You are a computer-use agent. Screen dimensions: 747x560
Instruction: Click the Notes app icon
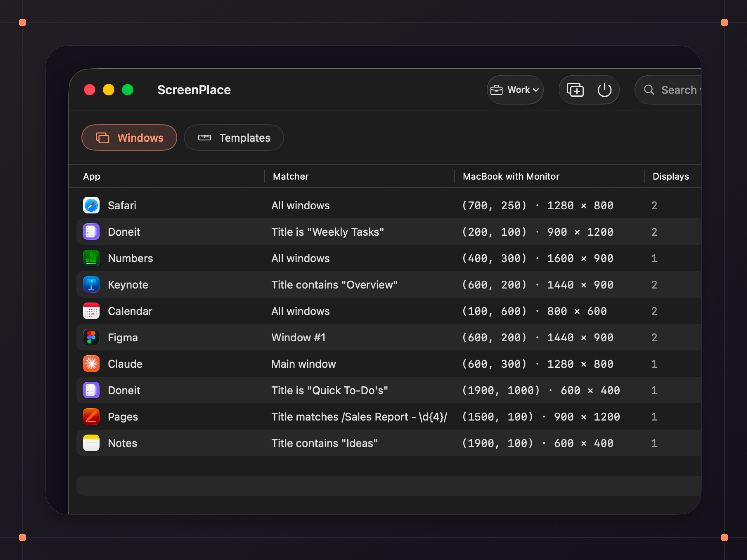pos(91,443)
